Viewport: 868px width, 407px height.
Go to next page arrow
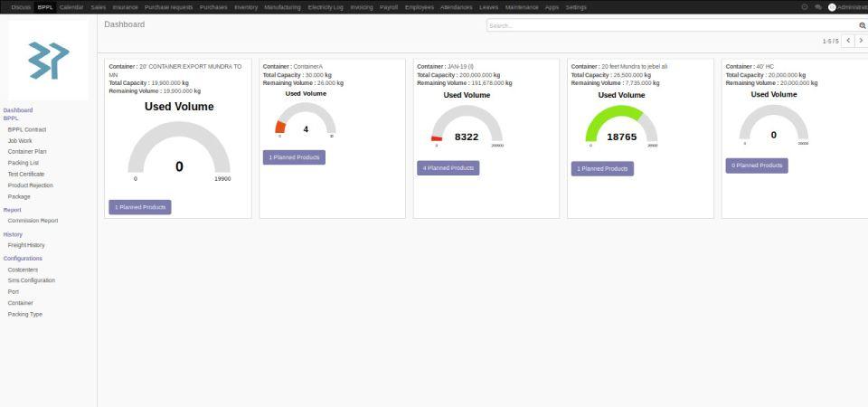point(861,41)
